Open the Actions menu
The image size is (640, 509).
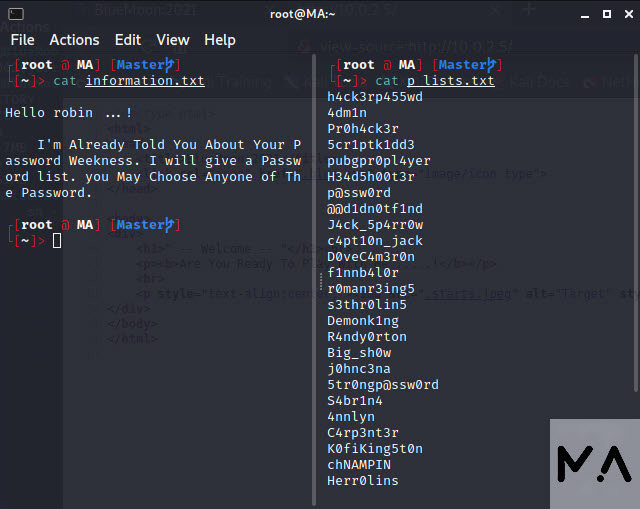74,40
